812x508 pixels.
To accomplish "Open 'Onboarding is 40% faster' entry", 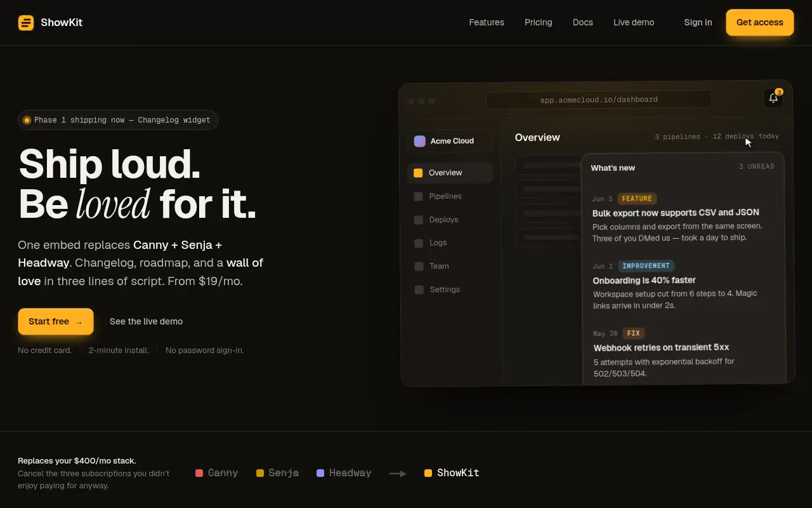I will (x=644, y=280).
